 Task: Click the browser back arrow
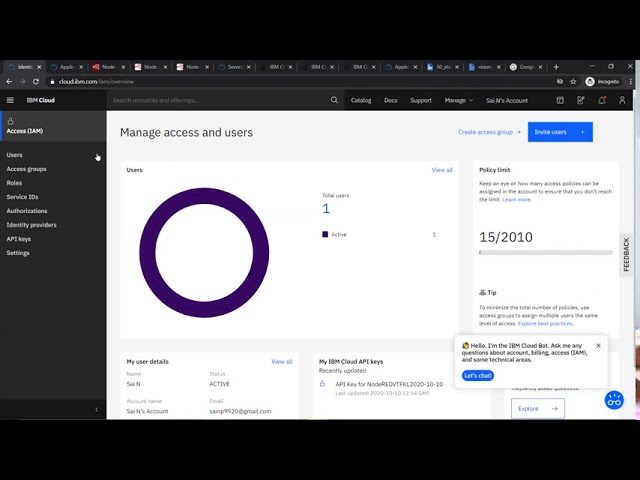point(9,82)
